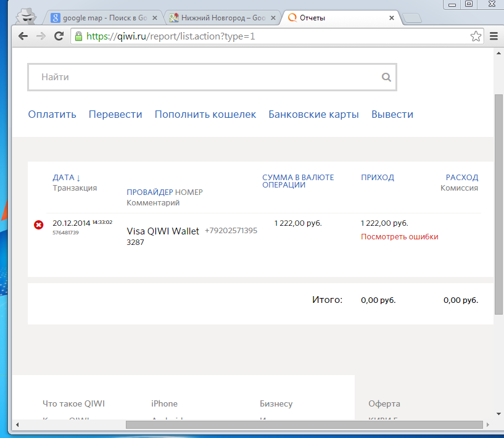Click the phone number '+79202571395'
The width and height of the screenshot is (504, 438).
(x=231, y=230)
